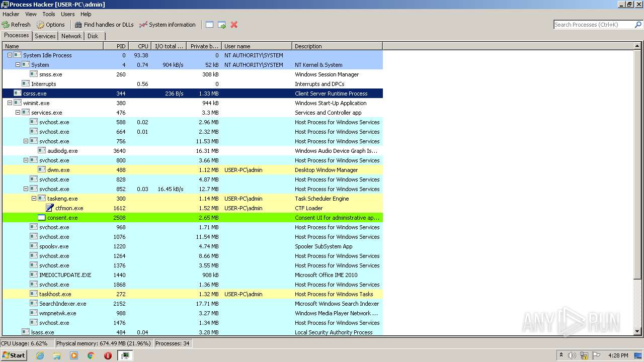Click the volume speaker tray icon
Image resolution: width=644 pixels, height=362 pixels.
572,355
